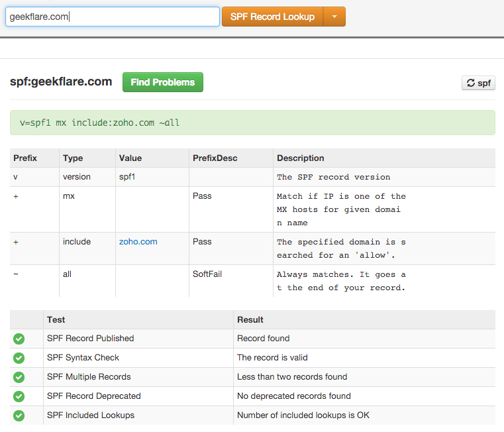Click the Prefix column header

point(25,158)
